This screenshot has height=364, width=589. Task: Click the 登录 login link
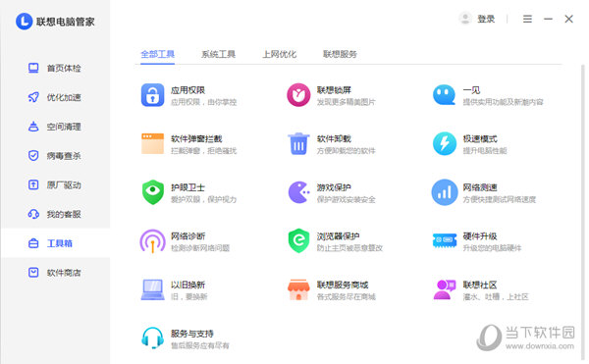[486, 19]
